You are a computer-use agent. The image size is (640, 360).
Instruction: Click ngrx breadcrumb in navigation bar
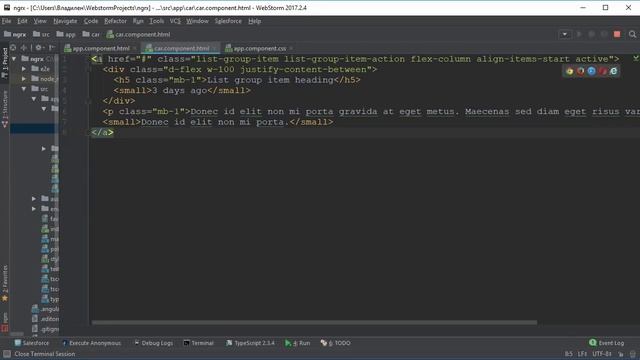click(15, 34)
